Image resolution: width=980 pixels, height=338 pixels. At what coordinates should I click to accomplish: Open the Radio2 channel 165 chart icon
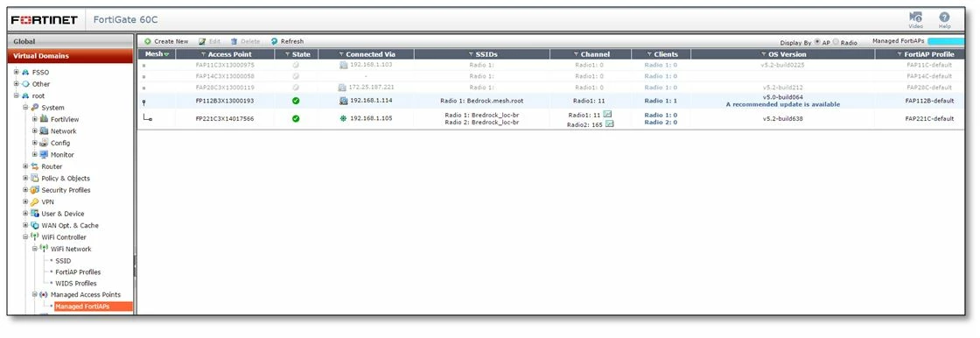pos(610,124)
